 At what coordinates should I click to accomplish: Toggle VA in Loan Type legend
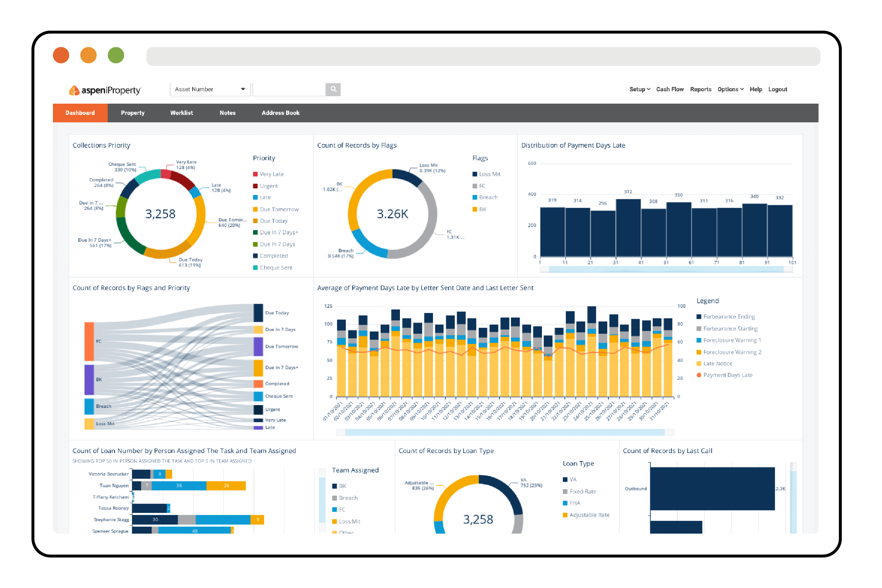570,480
